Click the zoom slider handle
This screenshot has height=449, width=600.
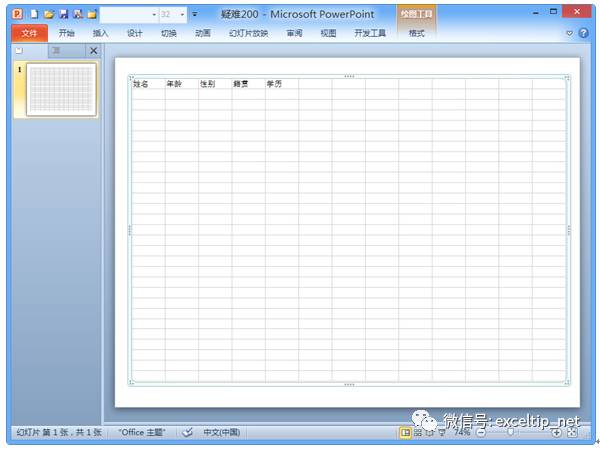pyautogui.click(x=510, y=433)
